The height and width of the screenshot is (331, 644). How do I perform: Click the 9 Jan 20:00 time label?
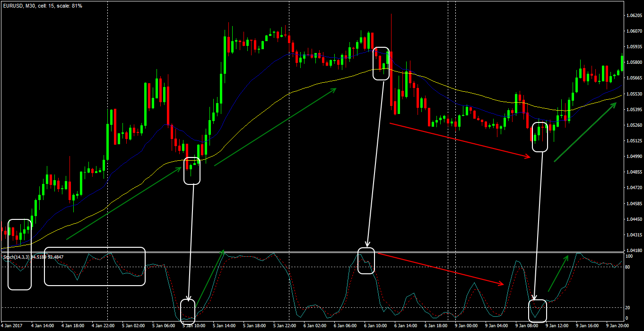[618, 326]
